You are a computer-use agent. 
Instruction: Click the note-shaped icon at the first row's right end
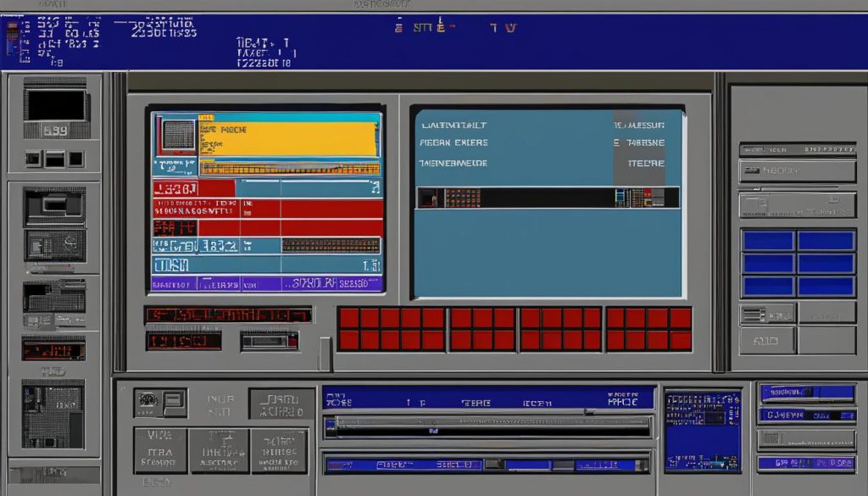tap(376, 188)
